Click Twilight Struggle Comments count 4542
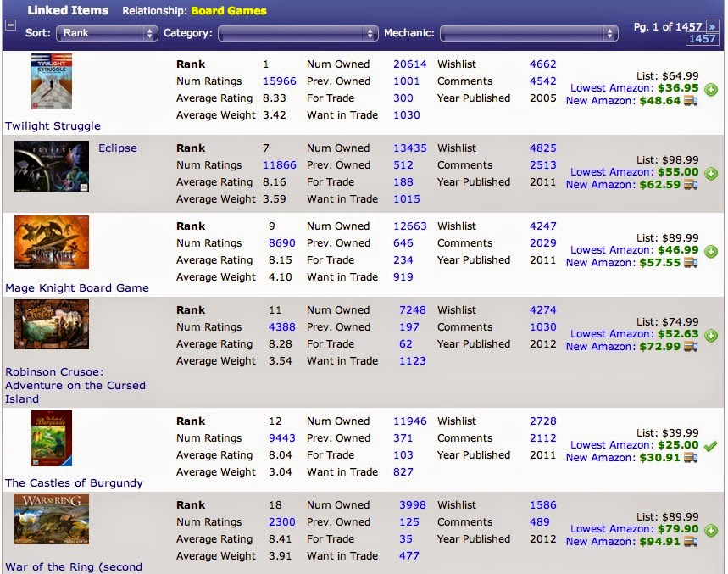This screenshot has width=728, height=574. pyautogui.click(x=542, y=81)
